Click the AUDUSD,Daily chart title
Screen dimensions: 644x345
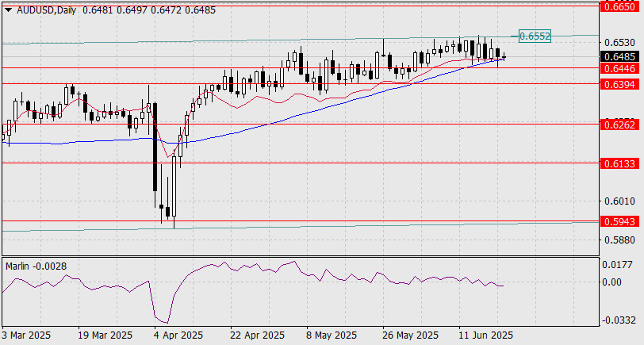coord(47,10)
